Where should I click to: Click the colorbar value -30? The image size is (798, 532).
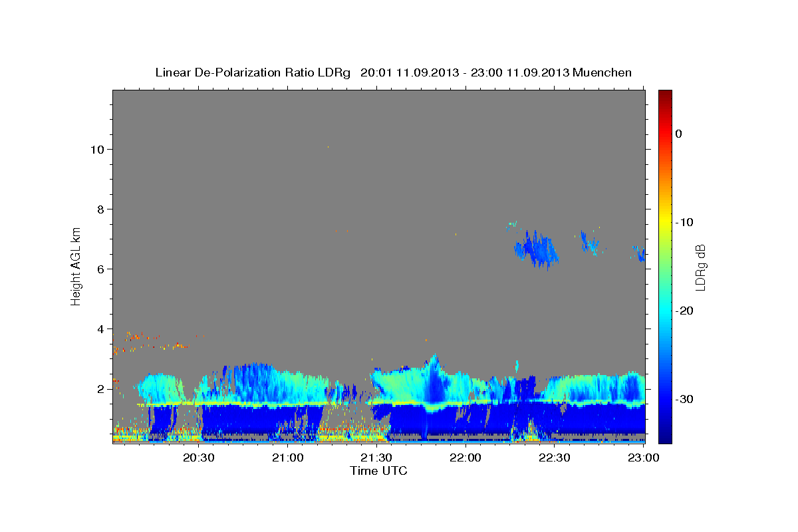[x=684, y=399]
